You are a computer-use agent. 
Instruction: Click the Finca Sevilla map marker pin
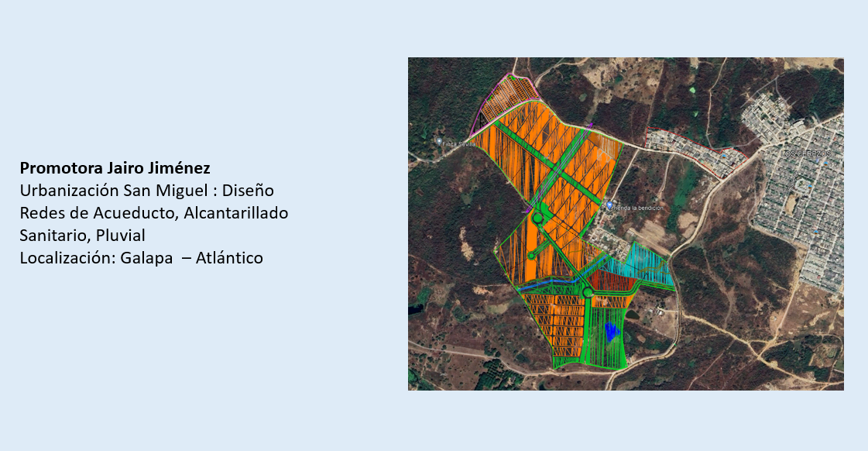440,142
